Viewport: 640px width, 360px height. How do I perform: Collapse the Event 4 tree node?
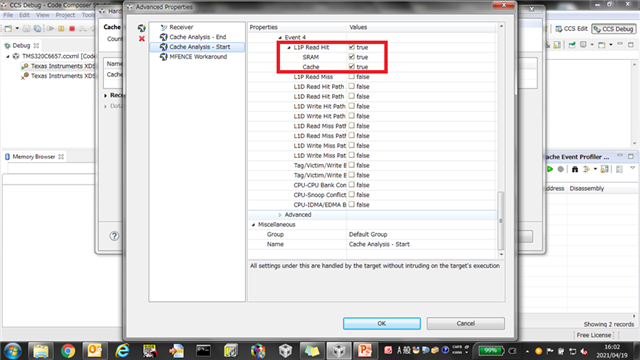pos(280,38)
